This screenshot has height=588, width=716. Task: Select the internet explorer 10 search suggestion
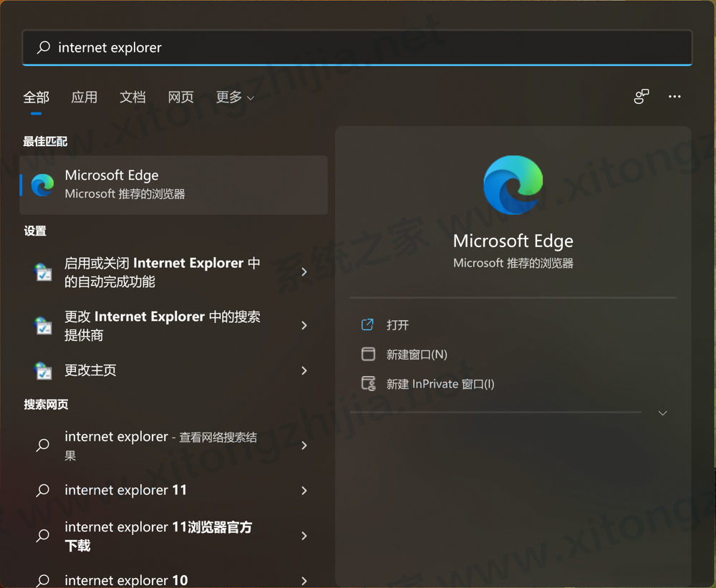[x=126, y=580]
